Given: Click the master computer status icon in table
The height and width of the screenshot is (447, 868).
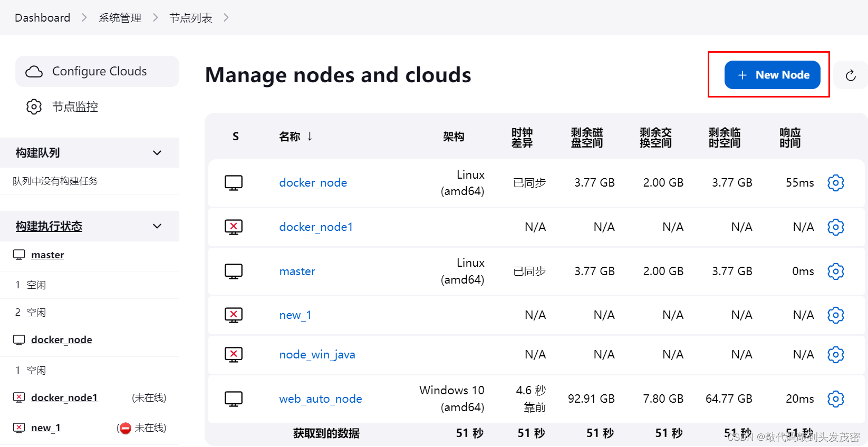Looking at the screenshot, I should point(234,271).
